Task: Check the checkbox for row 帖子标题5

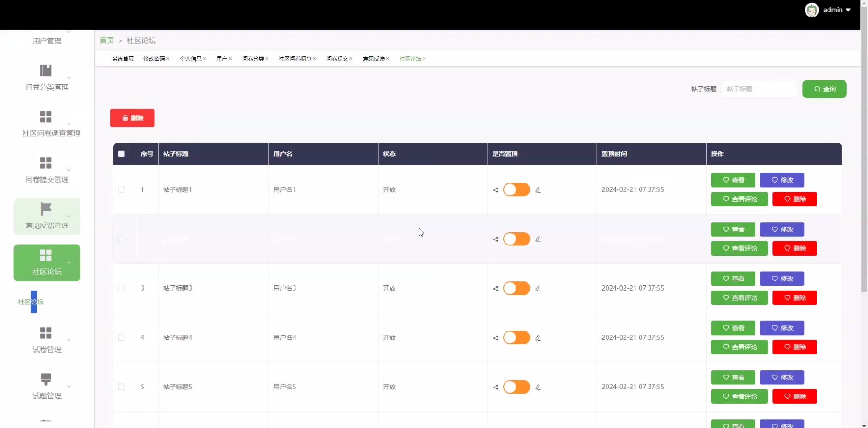Action: (x=121, y=387)
